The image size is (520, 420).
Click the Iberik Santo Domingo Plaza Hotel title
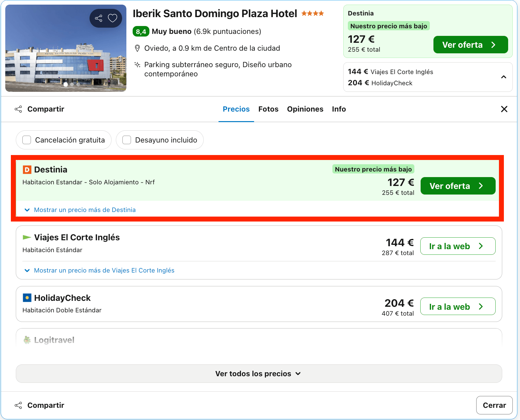(x=215, y=13)
